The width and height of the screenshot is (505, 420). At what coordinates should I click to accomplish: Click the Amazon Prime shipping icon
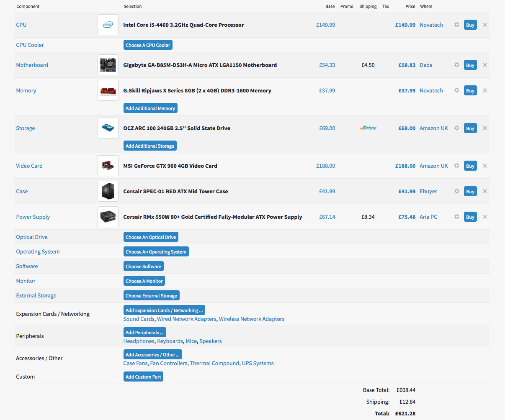pyautogui.click(x=368, y=128)
